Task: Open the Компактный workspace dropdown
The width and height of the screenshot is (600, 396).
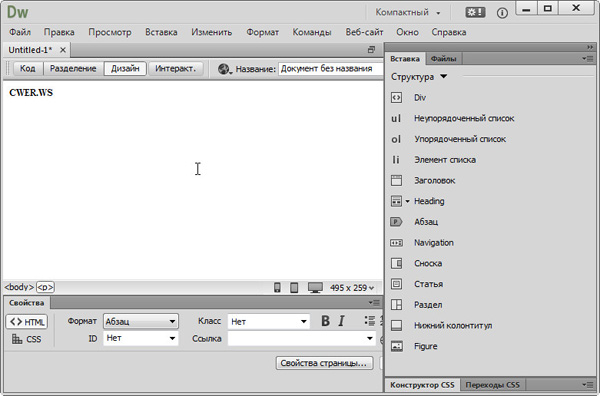Action: click(408, 13)
